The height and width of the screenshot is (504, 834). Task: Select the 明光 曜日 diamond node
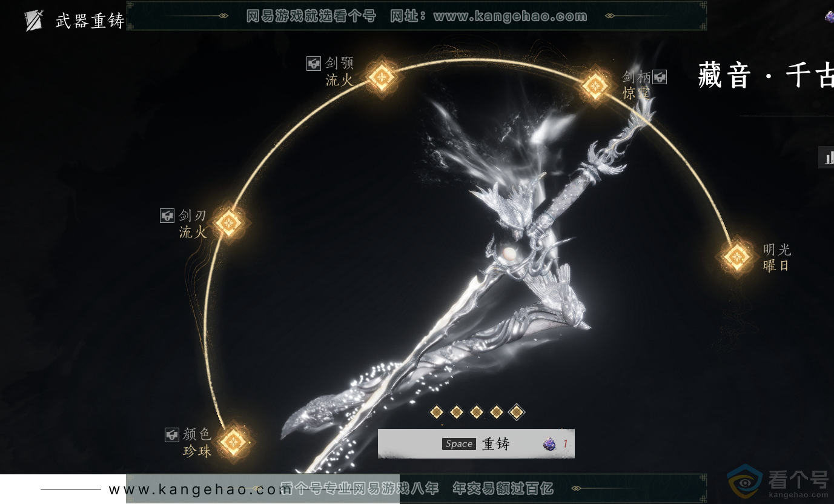coord(736,257)
